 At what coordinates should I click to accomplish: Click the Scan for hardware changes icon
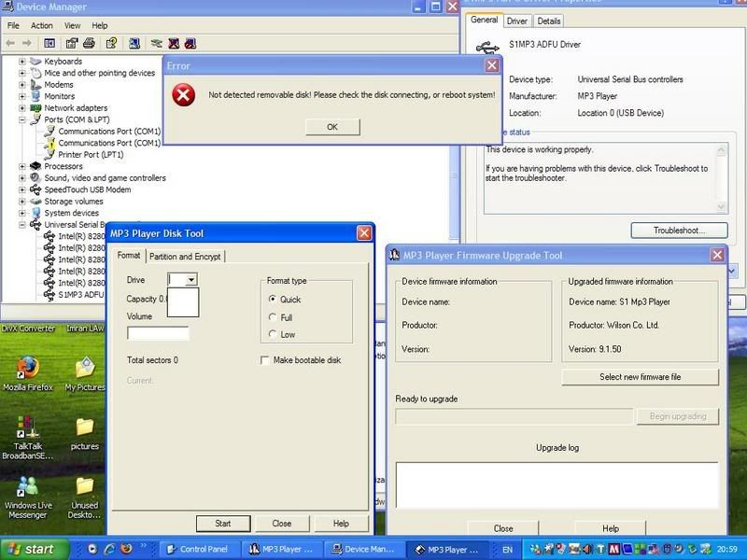(134, 43)
